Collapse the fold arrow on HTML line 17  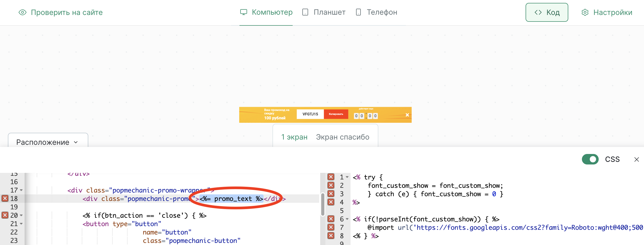tap(21, 190)
